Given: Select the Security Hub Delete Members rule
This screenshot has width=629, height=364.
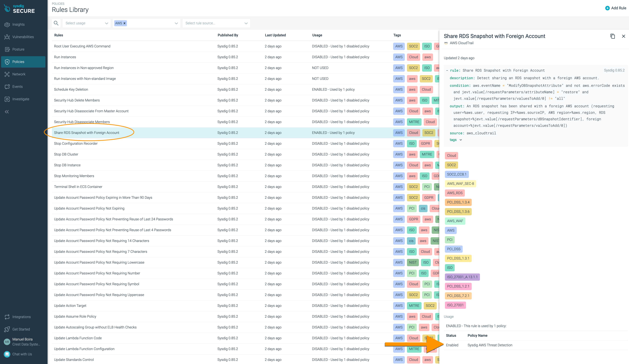Looking at the screenshot, I should (x=77, y=100).
